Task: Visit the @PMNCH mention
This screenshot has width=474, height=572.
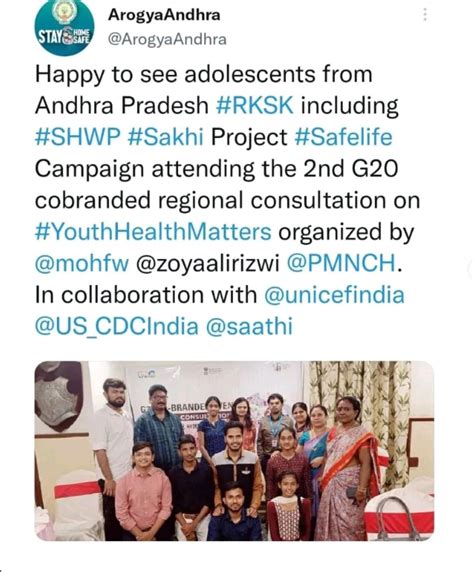Action: (x=342, y=263)
